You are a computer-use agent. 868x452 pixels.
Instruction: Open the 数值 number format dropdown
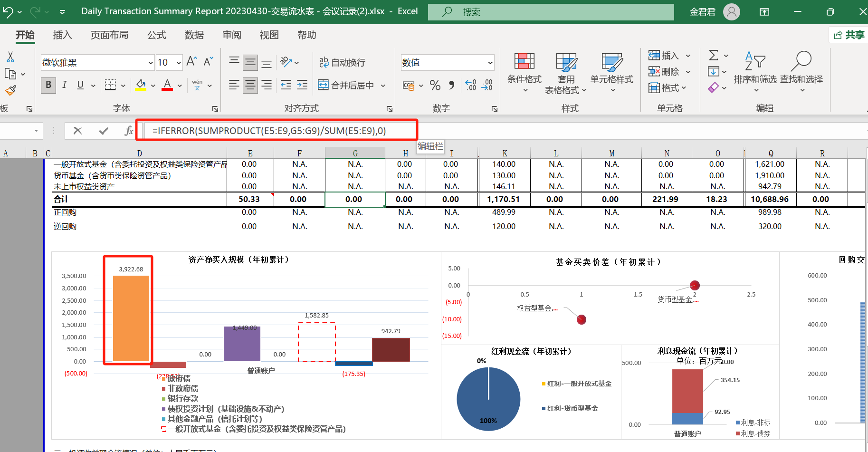click(x=490, y=63)
